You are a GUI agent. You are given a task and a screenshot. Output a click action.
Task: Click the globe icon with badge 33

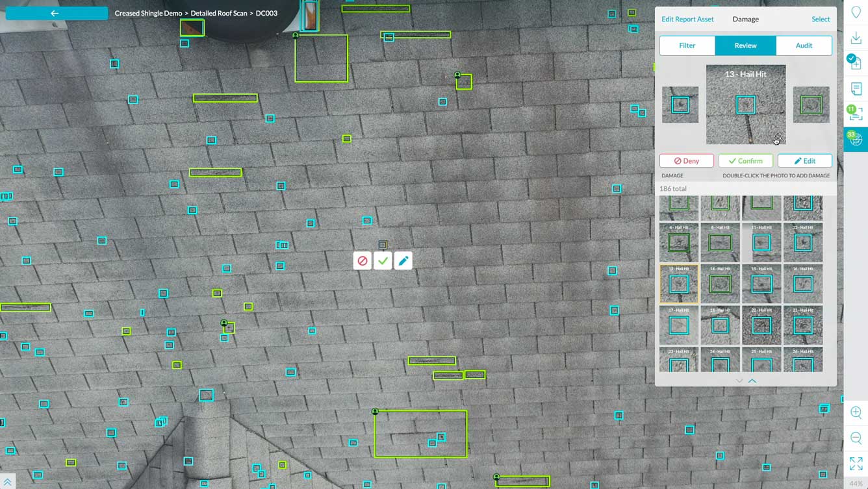point(856,140)
